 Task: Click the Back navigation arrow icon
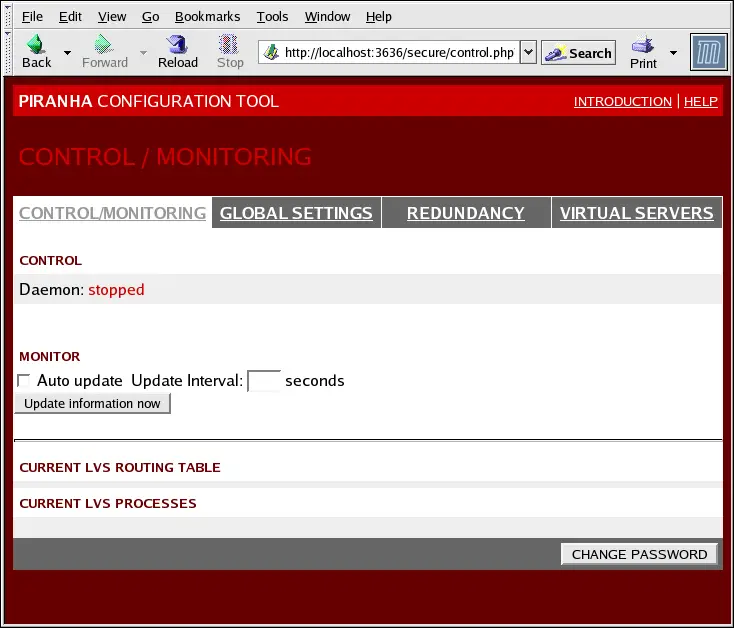pyautogui.click(x=36, y=45)
